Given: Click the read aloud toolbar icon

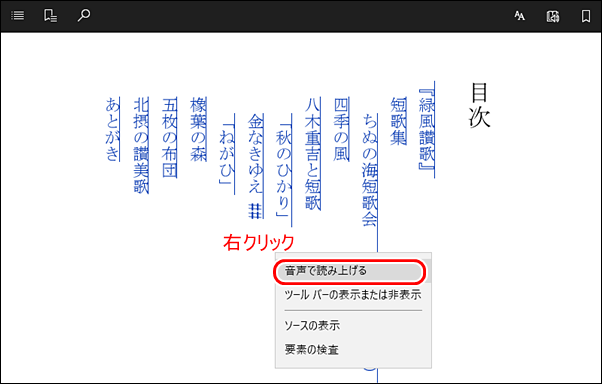Looking at the screenshot, I should [x=553, y=16].
